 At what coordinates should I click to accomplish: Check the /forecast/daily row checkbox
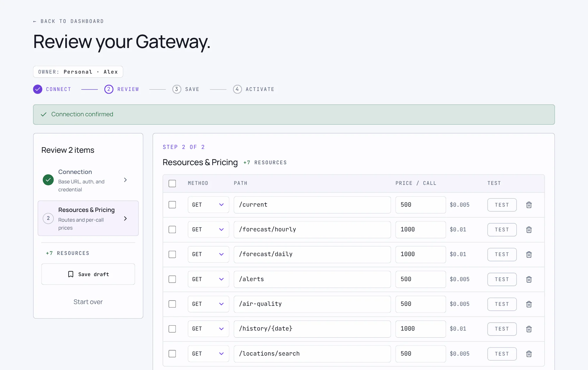tap(172, 254)
